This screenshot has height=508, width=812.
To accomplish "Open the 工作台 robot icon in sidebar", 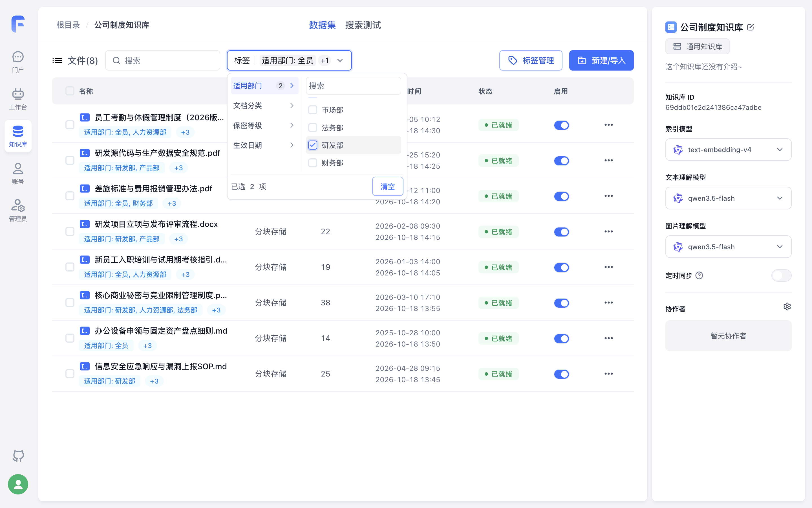I will click(18, 99).
